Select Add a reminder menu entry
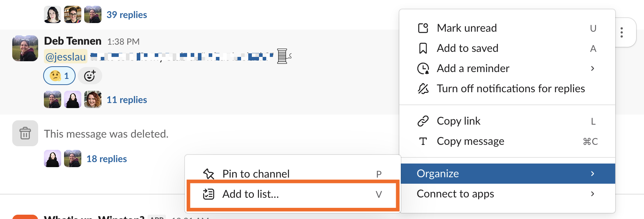644x219 pixels. pyautogui.click(x=507, y=68)
